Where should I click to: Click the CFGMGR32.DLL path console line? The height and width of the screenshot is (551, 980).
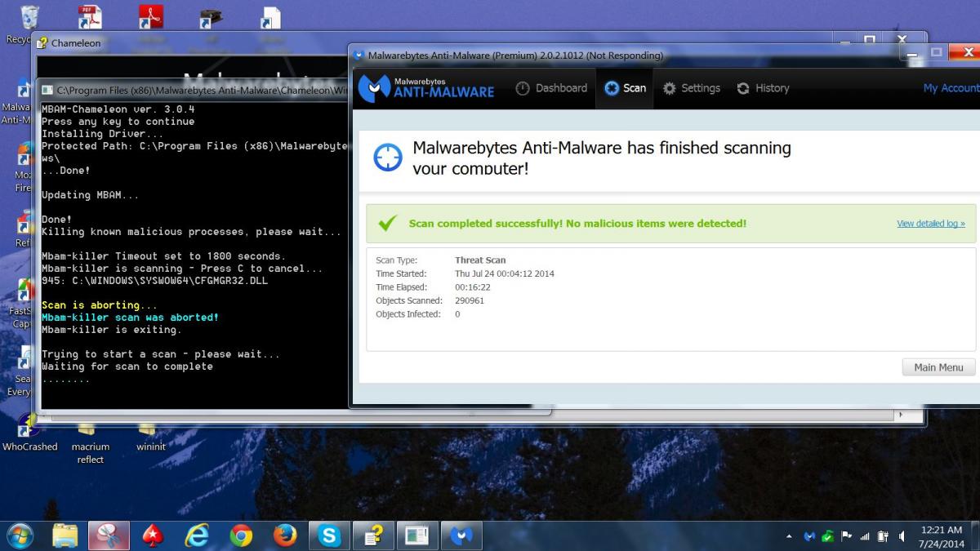tap(154, 281)
